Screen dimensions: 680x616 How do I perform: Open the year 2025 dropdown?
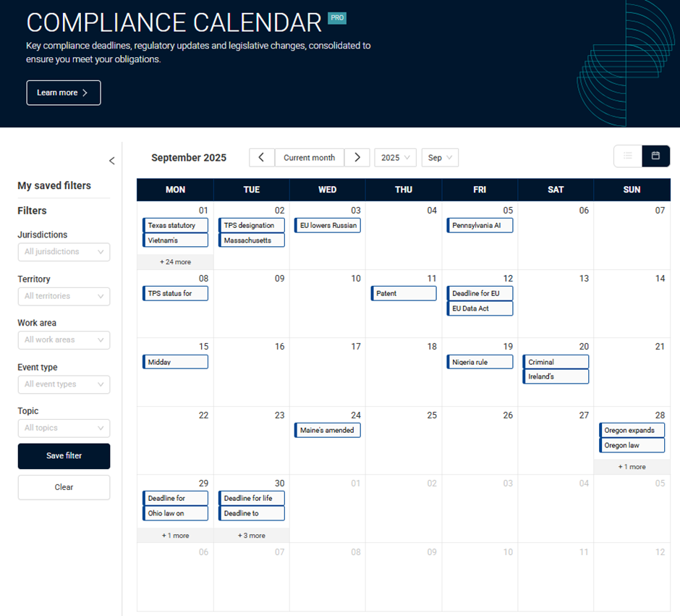[395, 158]
